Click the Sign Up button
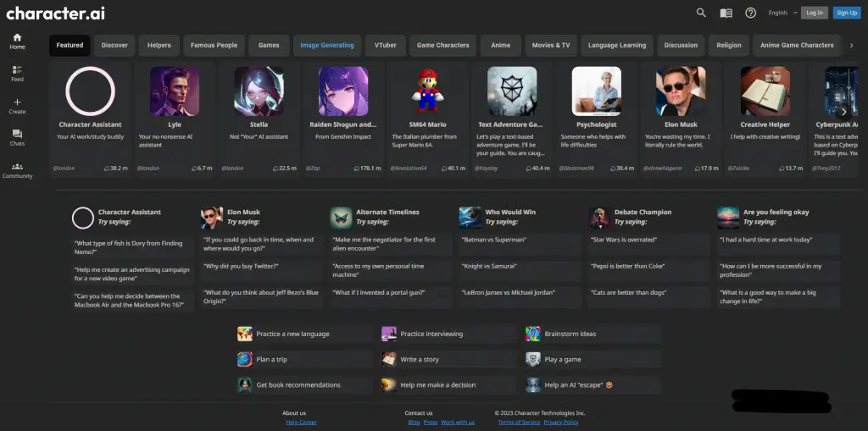Screen dimensions: 868x431 [x=847, y=13]
